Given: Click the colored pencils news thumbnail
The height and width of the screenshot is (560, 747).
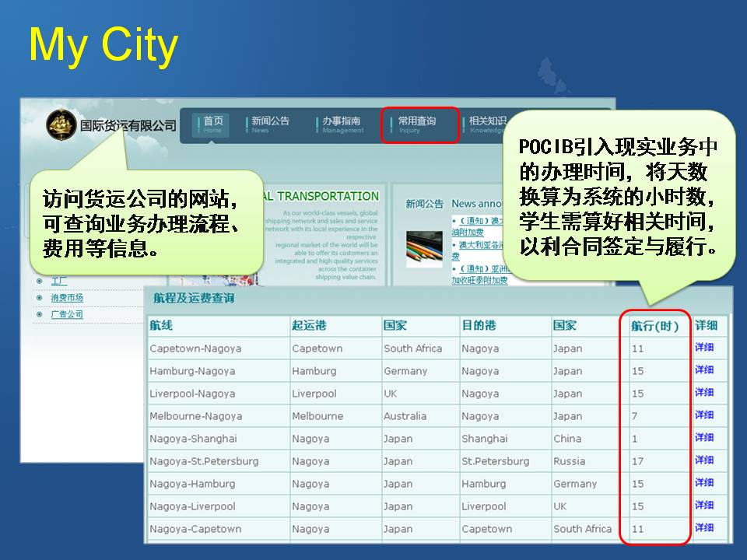Looking at the screenshot, I should (x=424, y=249).
